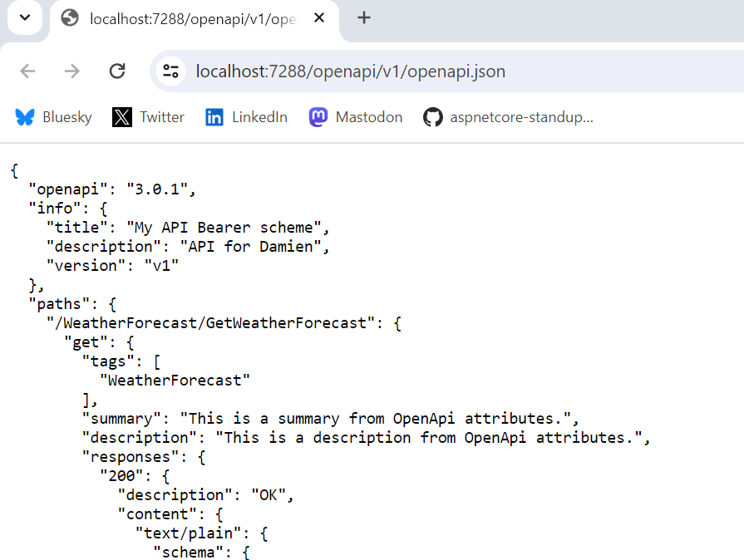View site information icon in address bar

171,71
